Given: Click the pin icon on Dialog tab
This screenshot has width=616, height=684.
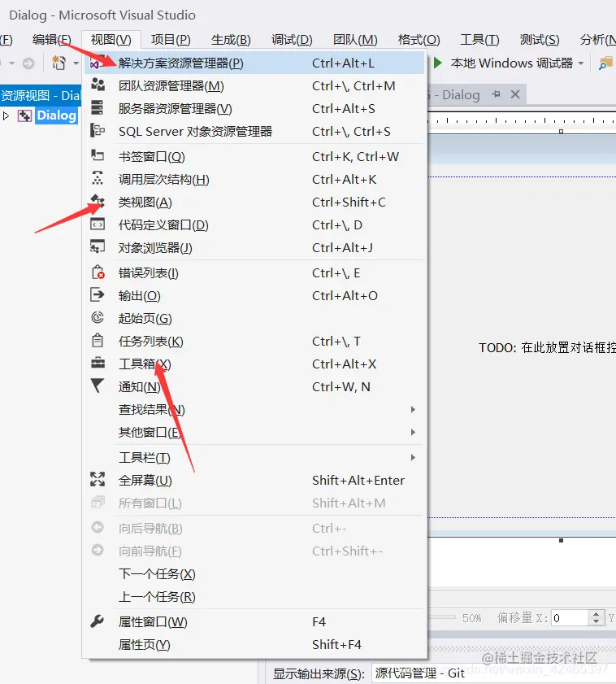Looking at the screenshot, I should (496, 94).
